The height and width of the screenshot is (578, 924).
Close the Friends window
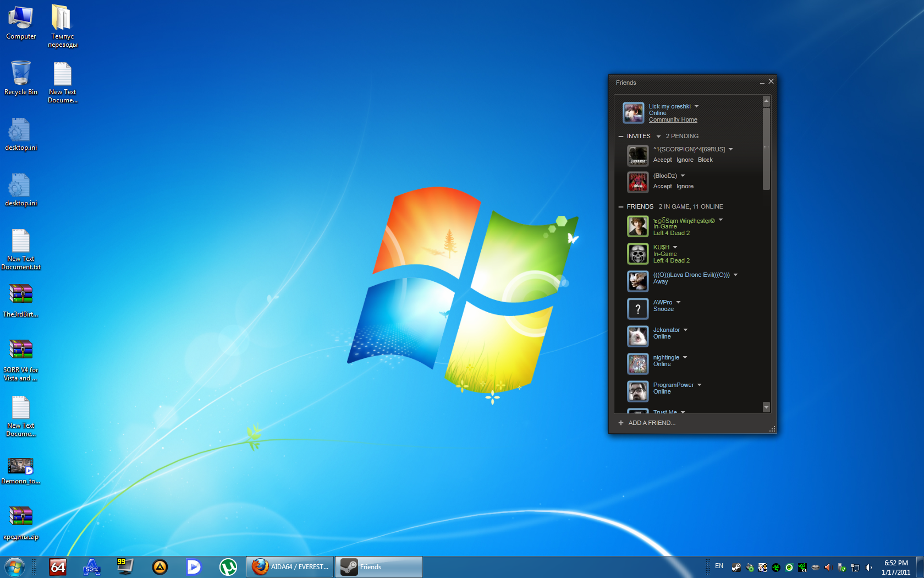coord(771,81)
